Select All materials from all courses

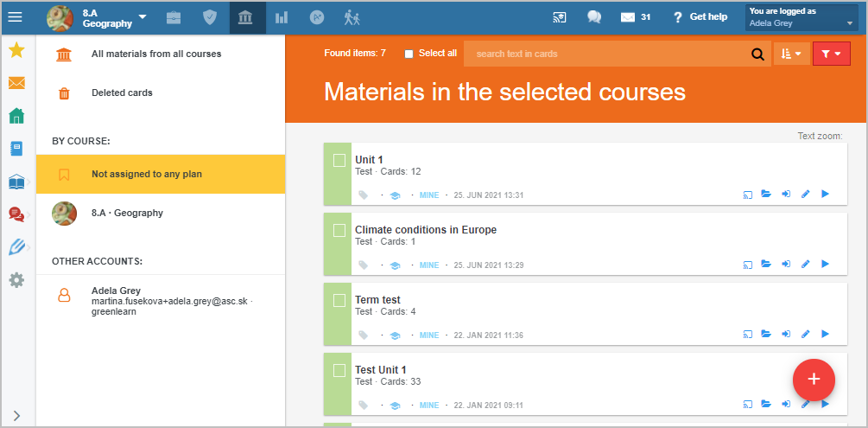(x=156, y=54)
